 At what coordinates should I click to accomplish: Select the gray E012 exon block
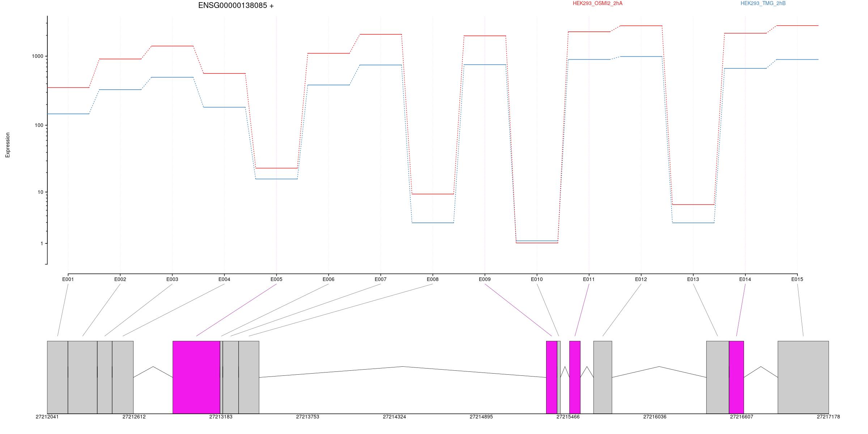(603, 377)
